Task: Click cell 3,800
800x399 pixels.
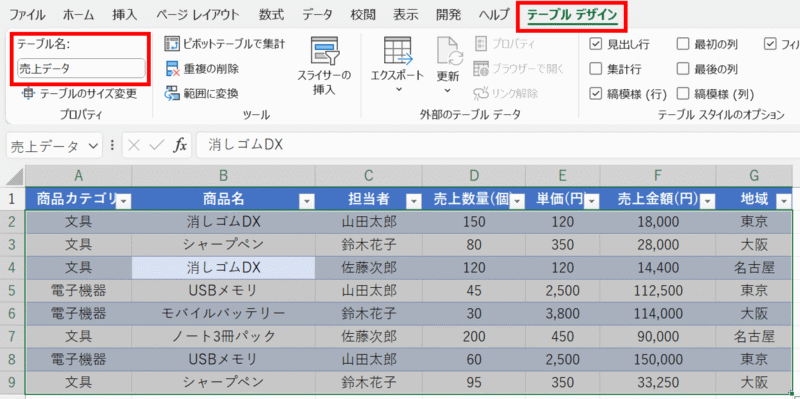Action: 562,313
